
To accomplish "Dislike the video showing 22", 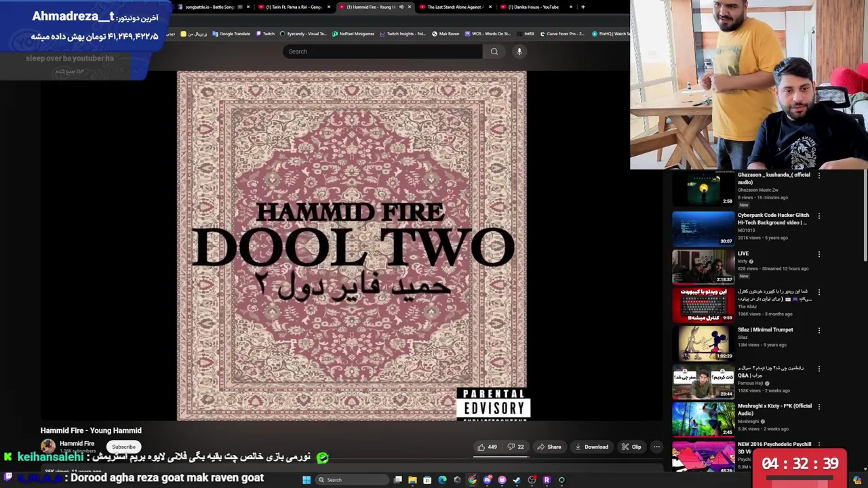I will 516,447.
